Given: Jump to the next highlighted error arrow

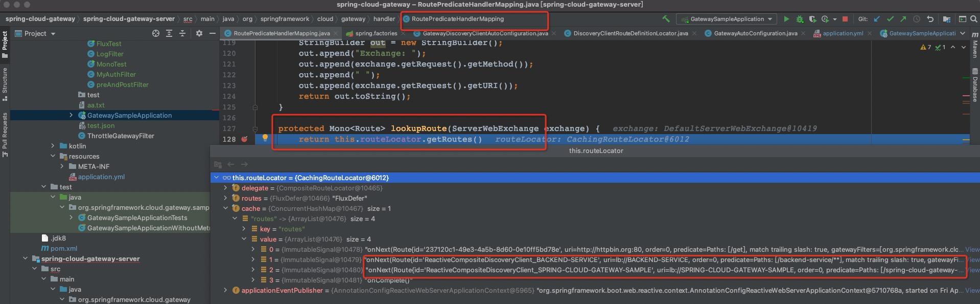Looking at the screenshot, I should 964,47.
